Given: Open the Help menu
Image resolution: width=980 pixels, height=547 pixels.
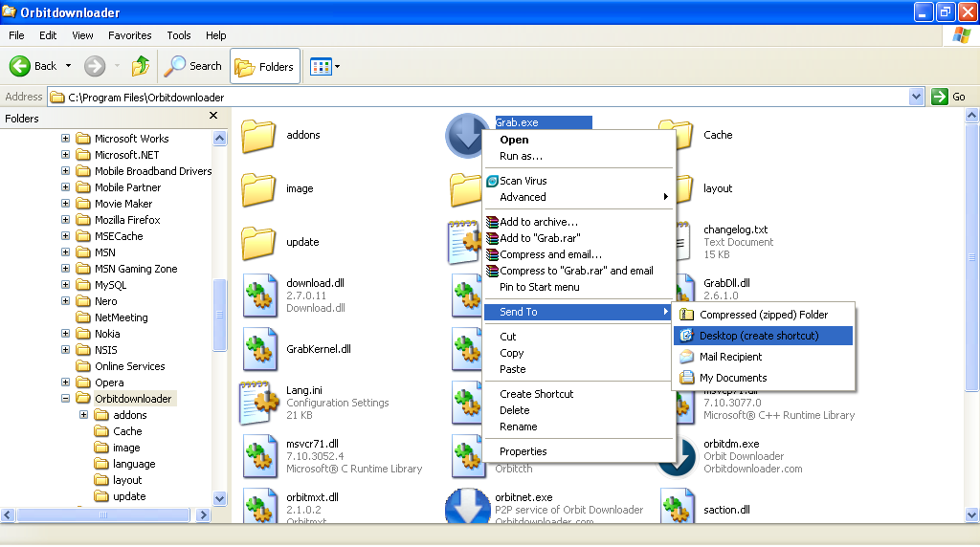Looking at the screenshot, I should tap(215, 35).
